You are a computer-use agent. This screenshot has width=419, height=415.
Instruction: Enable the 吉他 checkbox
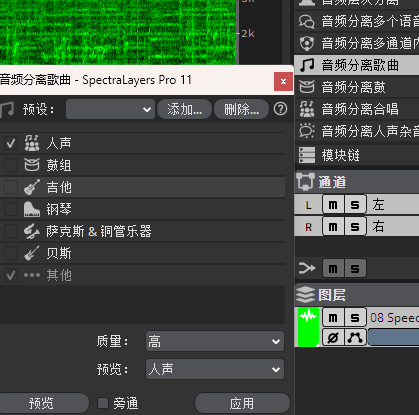point(11,187)
